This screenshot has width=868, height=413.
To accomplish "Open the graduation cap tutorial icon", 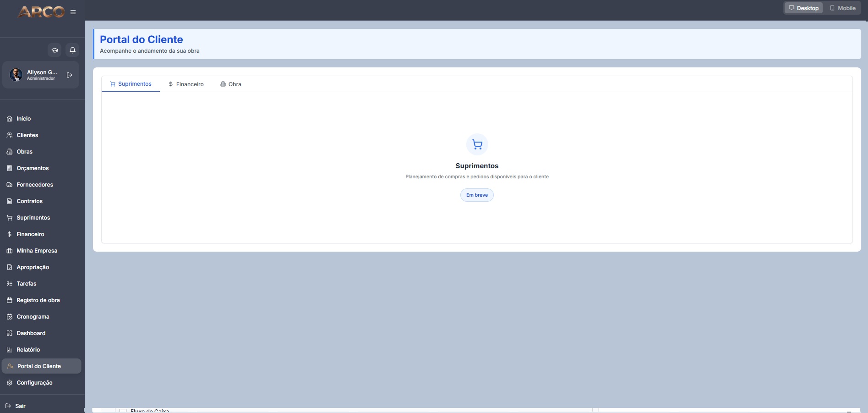I will pyautogui.click(x=55, y=50).
